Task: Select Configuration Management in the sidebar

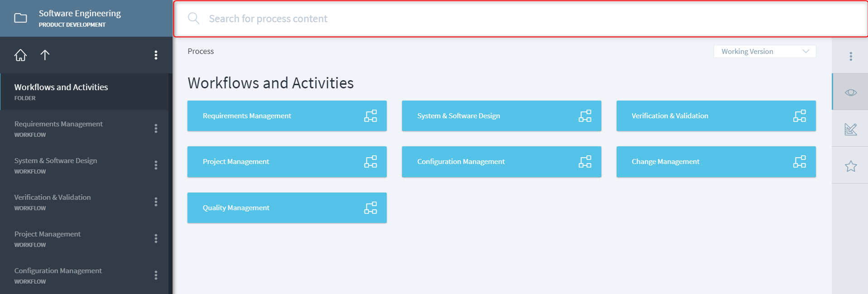Action: pos(58,271)
